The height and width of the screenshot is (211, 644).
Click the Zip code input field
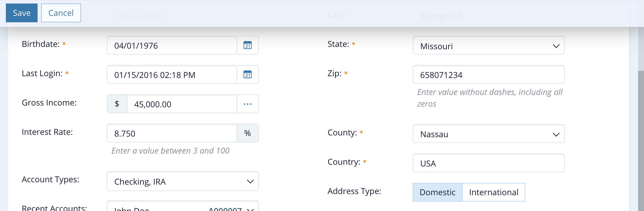(x=488, y=75)
